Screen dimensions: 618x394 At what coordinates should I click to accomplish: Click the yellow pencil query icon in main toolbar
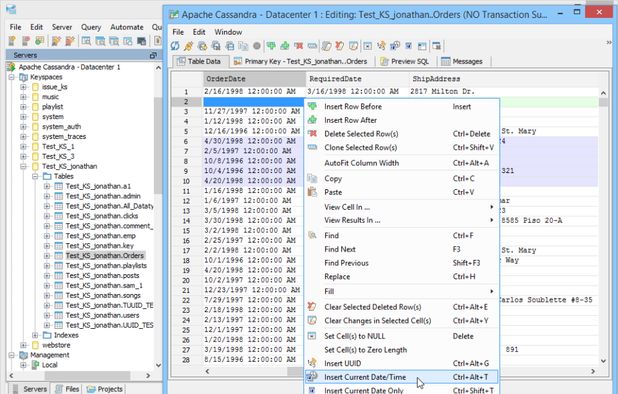pyautogui.click(x=56, y=41)
